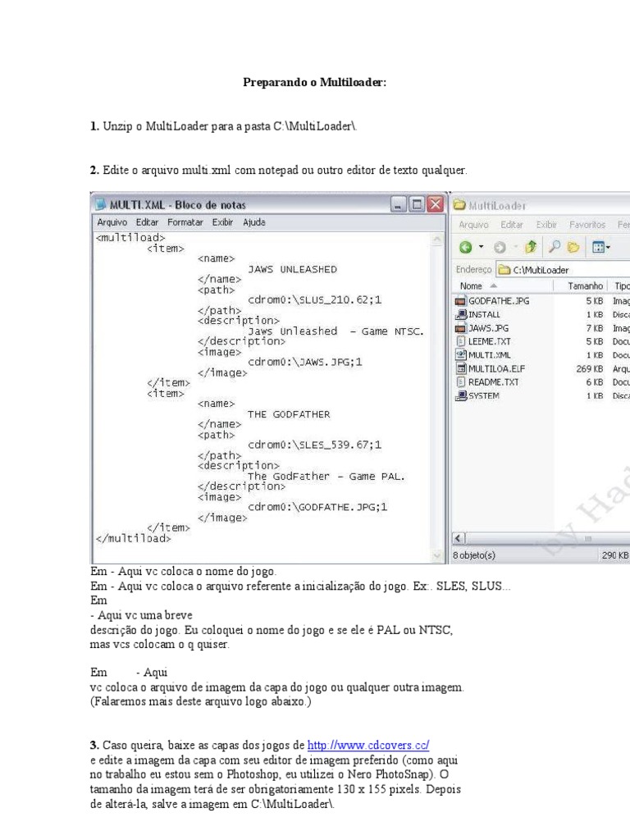Click the JAWS UNLEASHED text in Notepad
The width and height of the screenshot is (630, 840).
[293, 269]
